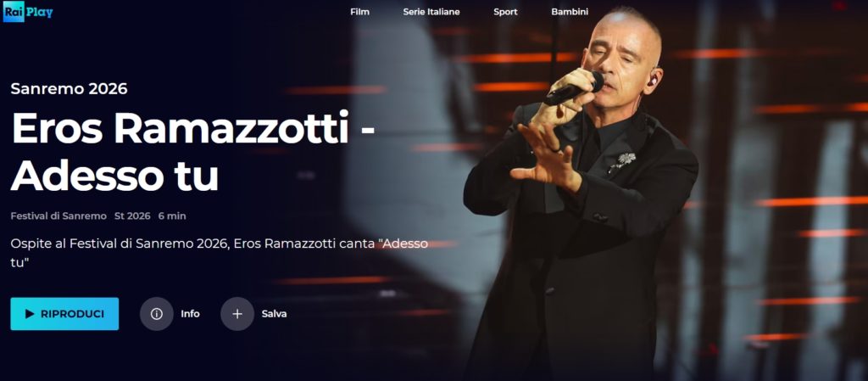Open the Bambini section
This screenshot has width=868, height=381.
click(x=570, y=12)
